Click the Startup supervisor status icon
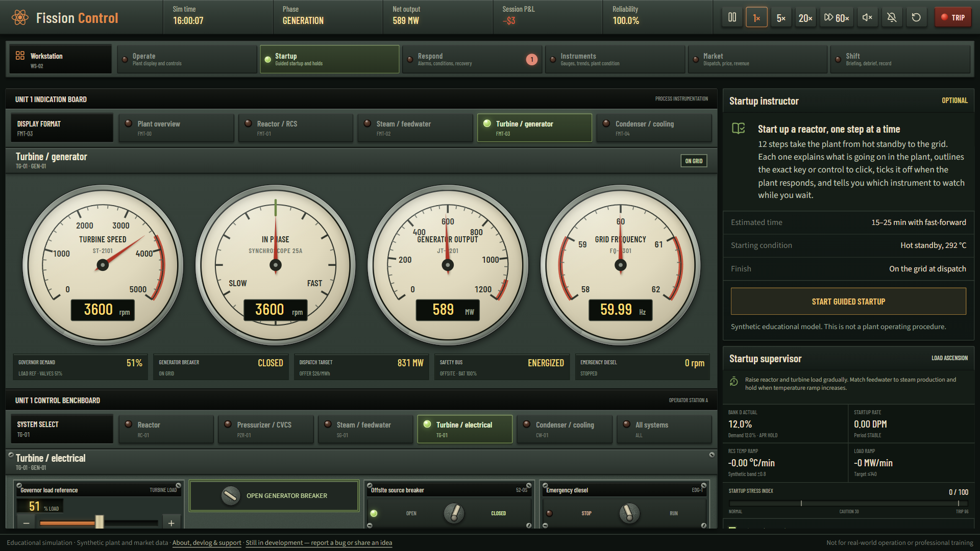The image size is (980, 551). coord(734,382)
